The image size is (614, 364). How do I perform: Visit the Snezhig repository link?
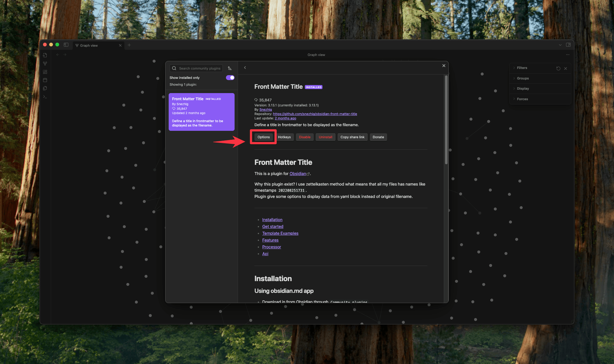[x=315, y=114]
